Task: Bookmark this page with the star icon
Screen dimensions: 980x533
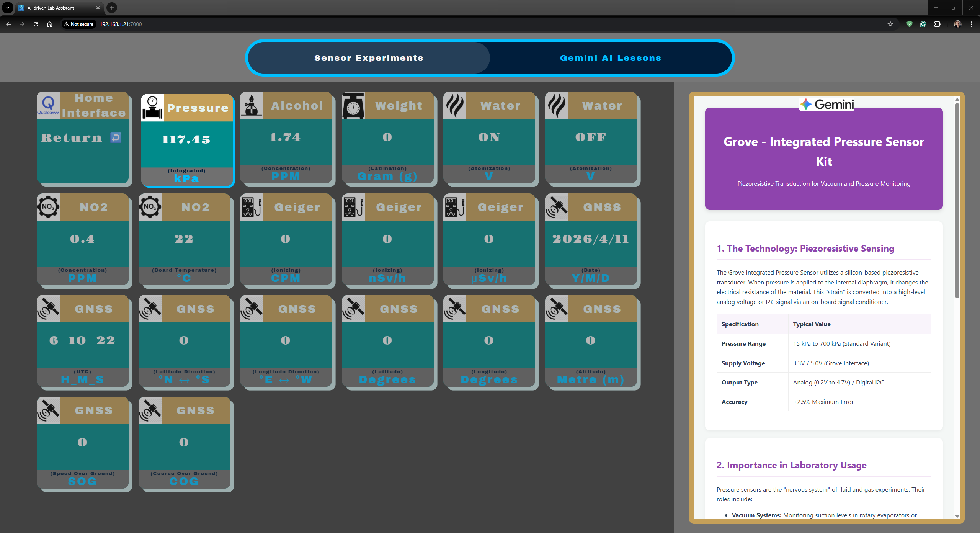Action: tap(890, 24)
